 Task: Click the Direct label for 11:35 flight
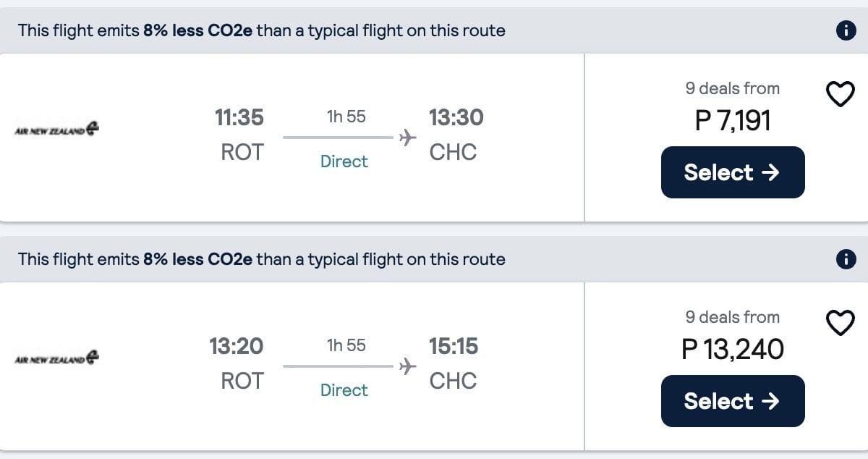coord(344,161)
